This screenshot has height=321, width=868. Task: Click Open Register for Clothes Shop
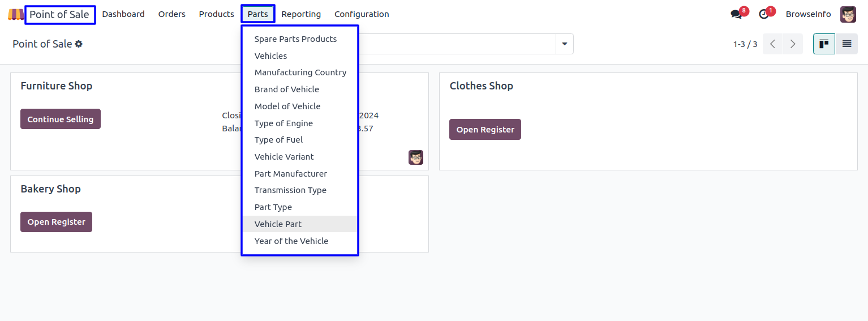(x=485, y=130)
